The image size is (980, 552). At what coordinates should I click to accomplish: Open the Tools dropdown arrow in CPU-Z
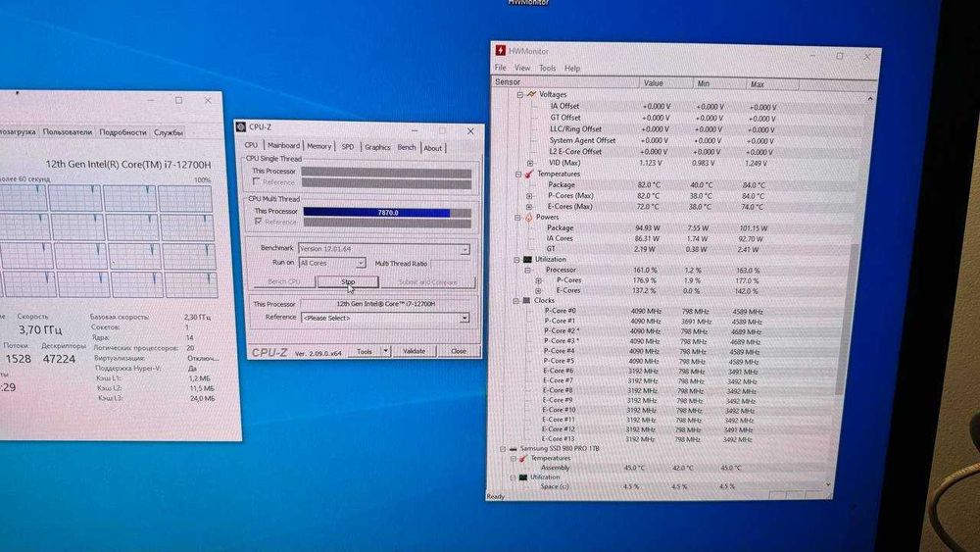385,351
